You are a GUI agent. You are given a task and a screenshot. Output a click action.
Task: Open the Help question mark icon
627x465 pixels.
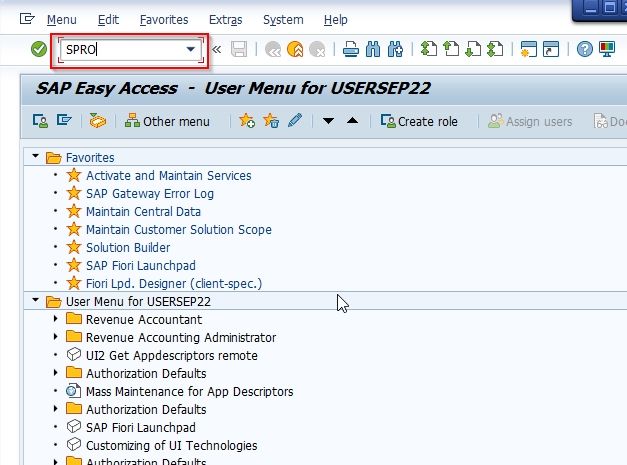point(585,50)
